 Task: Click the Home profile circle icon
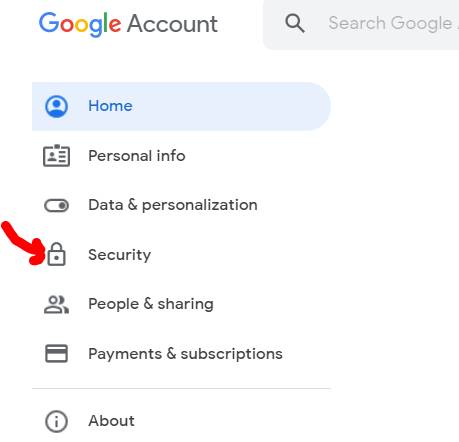(x=56, y=107)
